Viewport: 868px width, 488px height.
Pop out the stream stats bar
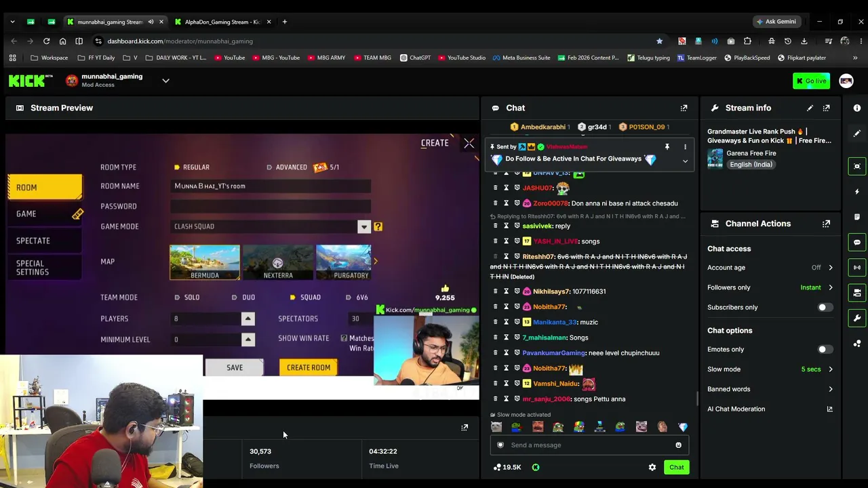point(465,428)
